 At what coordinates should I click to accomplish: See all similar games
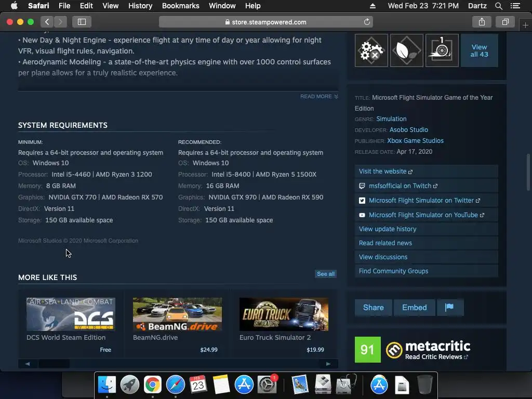[x=326, y=274]
